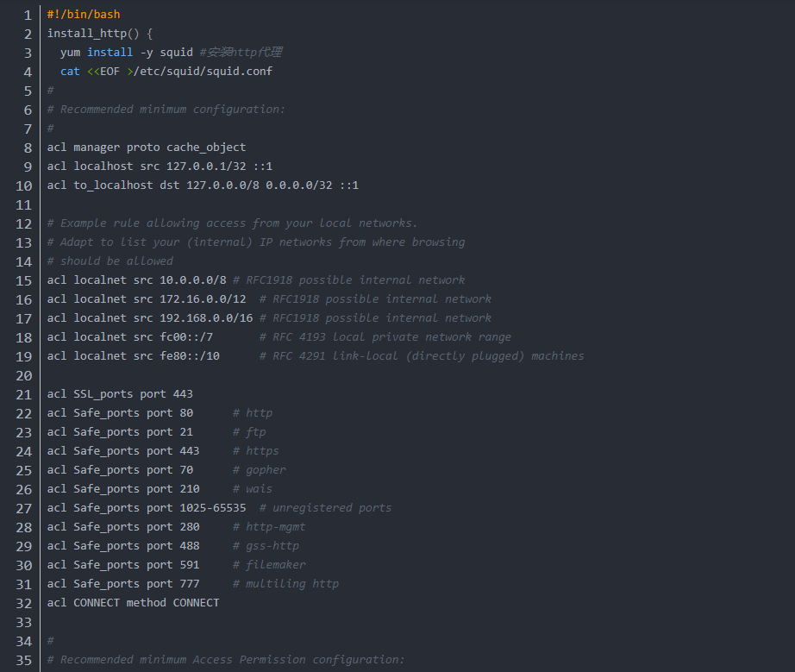The height and width of the screenshot is (672, 795).
Task: Click the fc00::/7 address text
Action: (186, 337)
